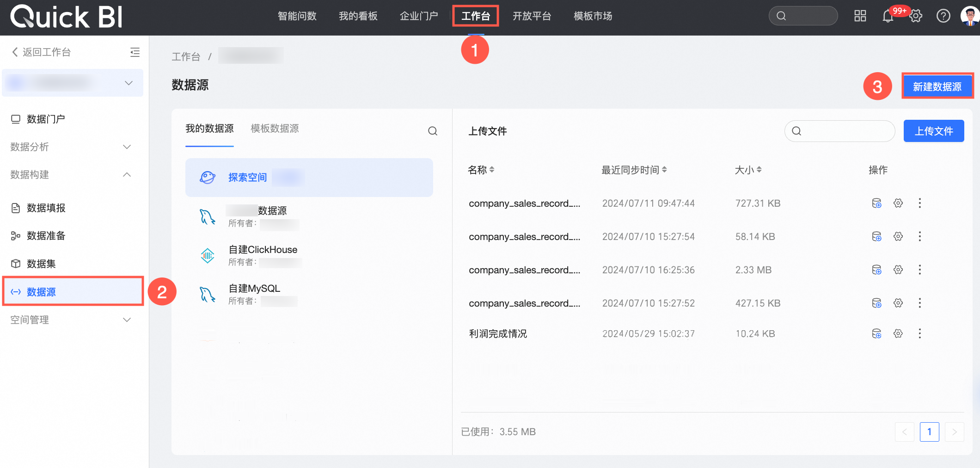Viewport: 980px width, 468px height.
Task: Click the 自建MySQL dolphin icon
Action: (x=208, y=294)
